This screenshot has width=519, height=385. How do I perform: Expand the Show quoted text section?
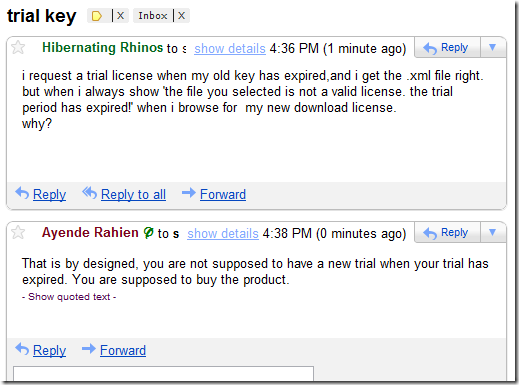(69, 297)
